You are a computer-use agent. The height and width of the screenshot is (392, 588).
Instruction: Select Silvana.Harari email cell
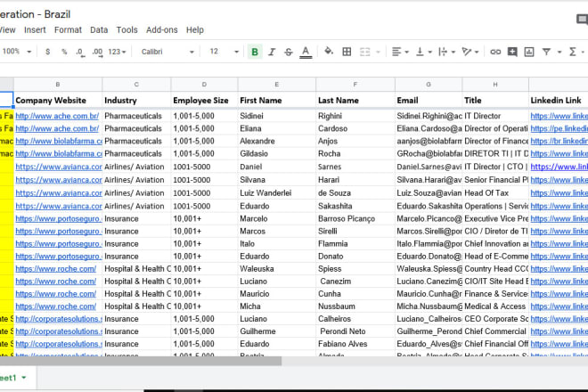429,180
